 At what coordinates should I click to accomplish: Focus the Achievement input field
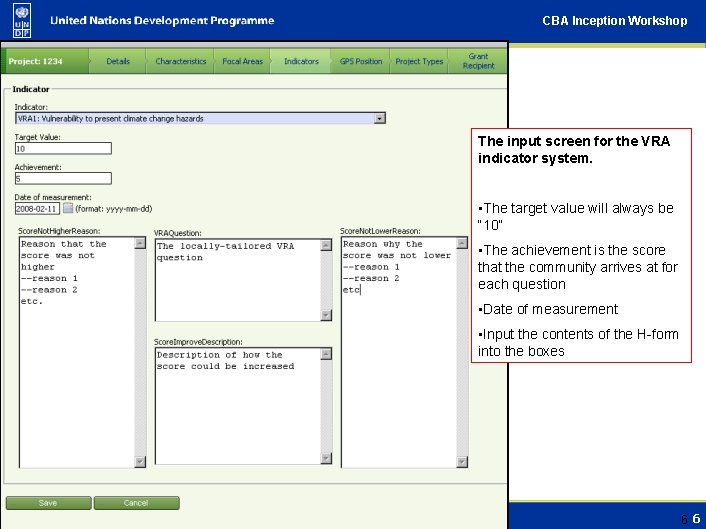pyautogui.click(x=63, y=179)
